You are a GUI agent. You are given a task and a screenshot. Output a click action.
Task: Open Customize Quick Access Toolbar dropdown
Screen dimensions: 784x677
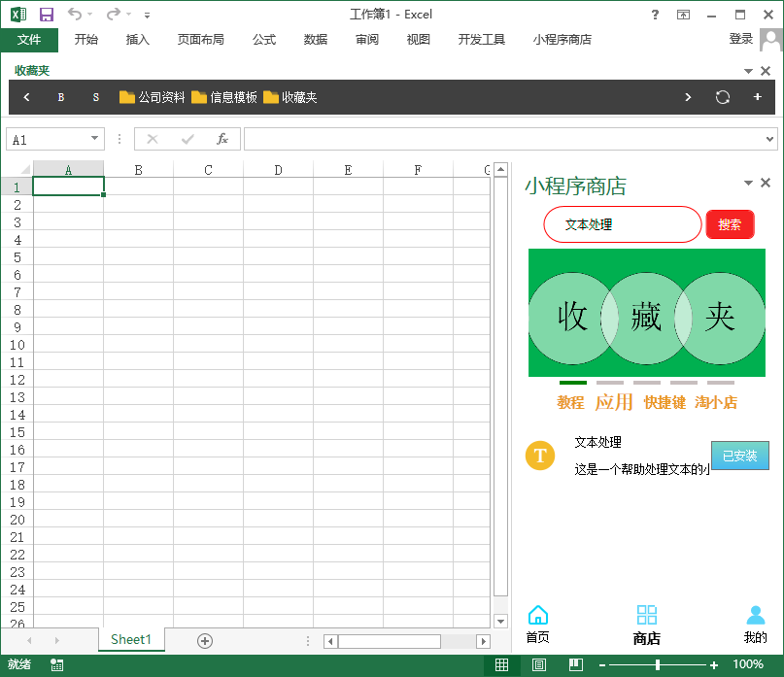pos(147,16)
